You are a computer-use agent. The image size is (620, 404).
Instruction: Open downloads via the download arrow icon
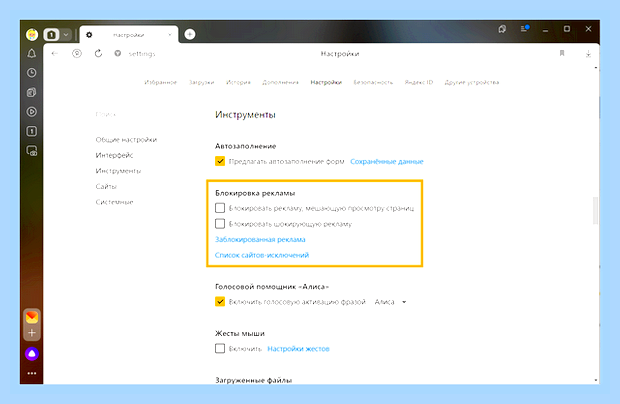(588, 54)
